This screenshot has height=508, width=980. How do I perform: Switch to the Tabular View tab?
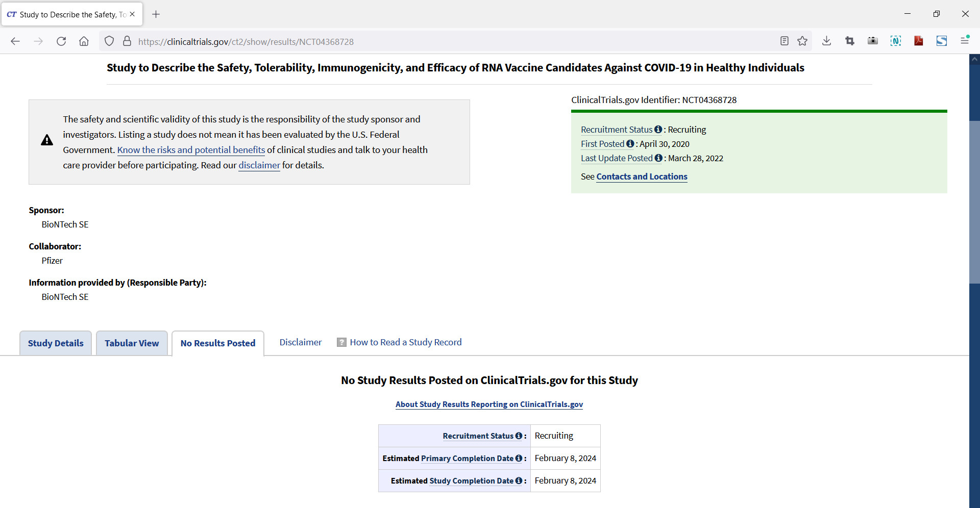(132, 343)
